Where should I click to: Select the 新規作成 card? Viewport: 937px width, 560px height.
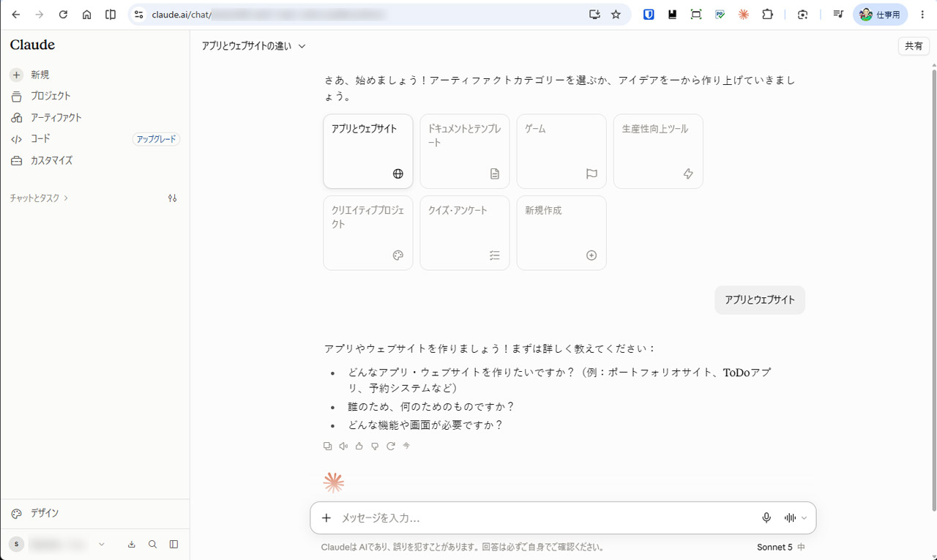click(x=561, y=233)
